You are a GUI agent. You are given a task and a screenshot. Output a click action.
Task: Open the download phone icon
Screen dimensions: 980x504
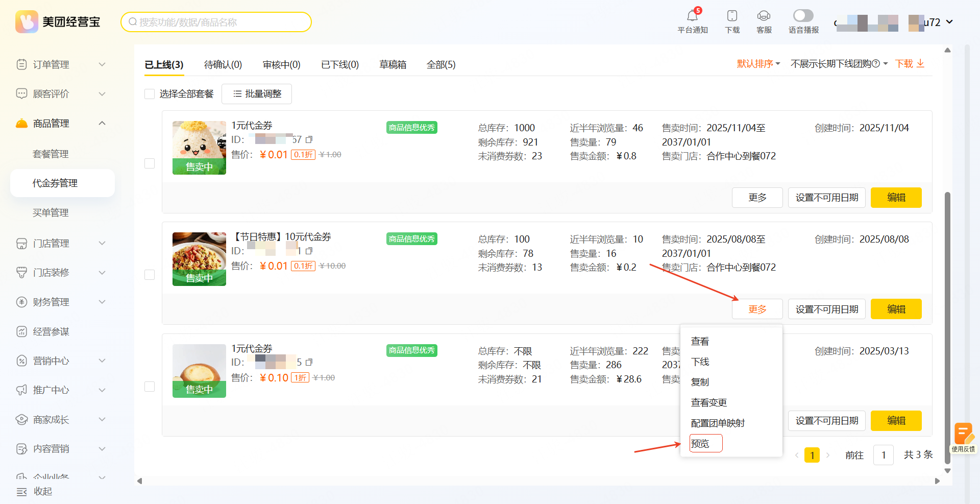tap(732, 16)
